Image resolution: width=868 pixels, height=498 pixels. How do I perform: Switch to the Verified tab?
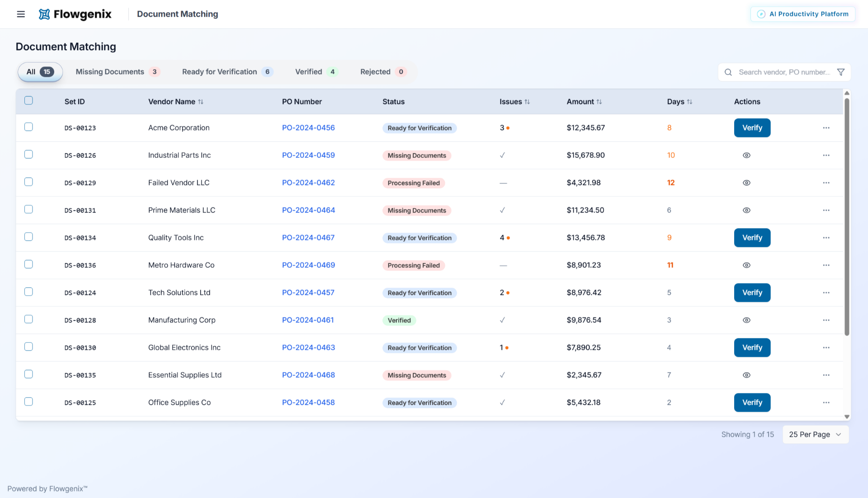pyautogui.click(x=316, y=72)
